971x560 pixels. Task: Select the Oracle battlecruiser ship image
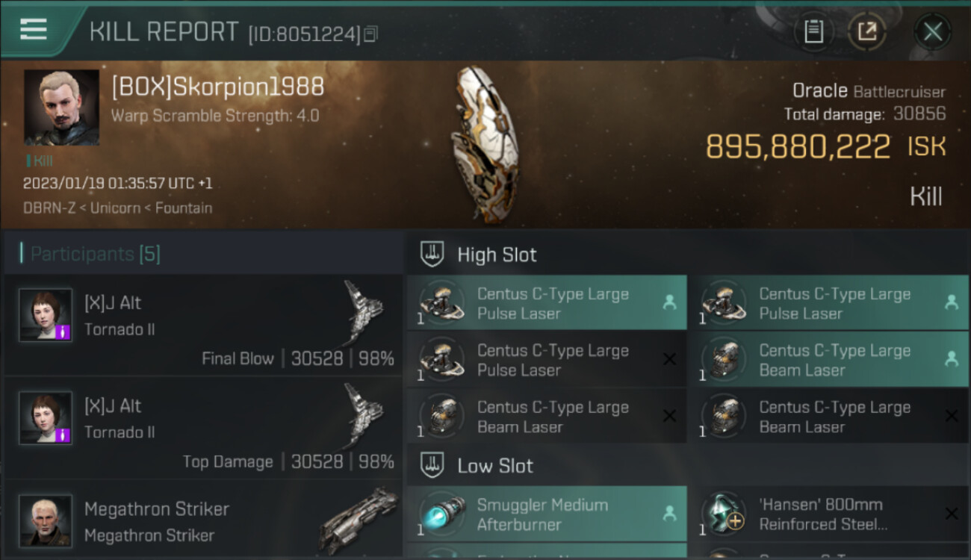click(485, 143)
